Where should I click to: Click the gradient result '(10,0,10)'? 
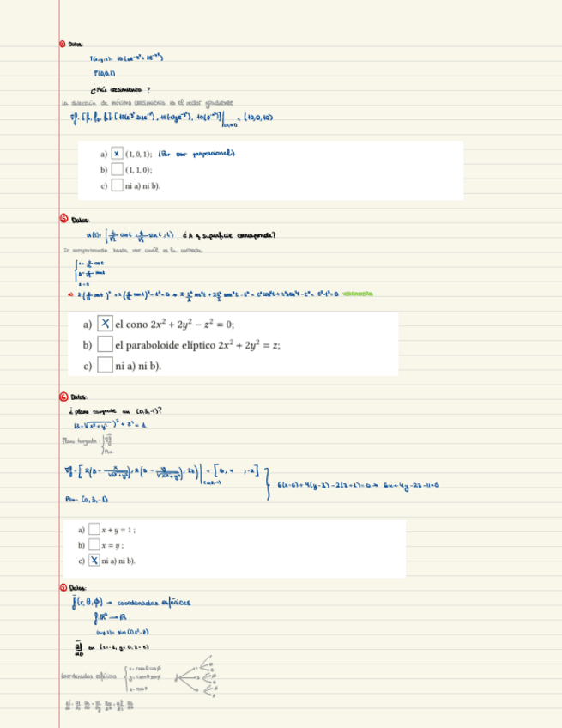coord(257,118)
